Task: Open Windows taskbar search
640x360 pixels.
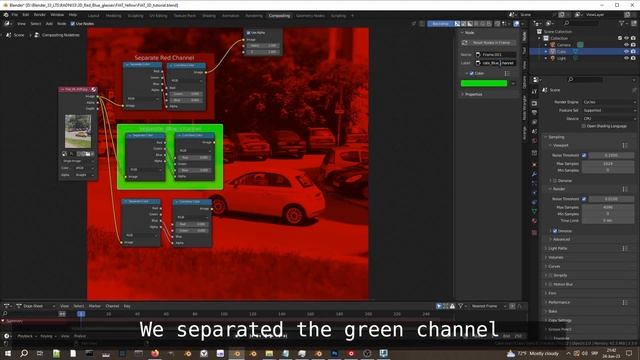Action: [24, 353]
